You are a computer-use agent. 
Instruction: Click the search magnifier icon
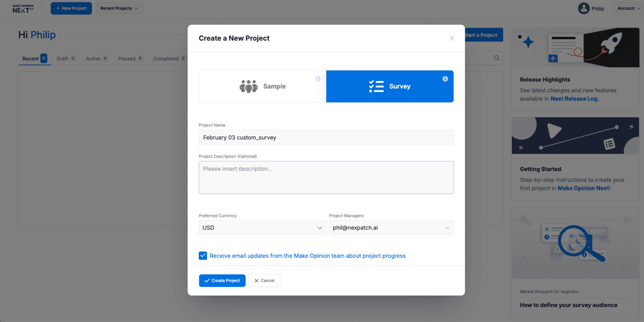pyautogui.click(x=497, y=58)
